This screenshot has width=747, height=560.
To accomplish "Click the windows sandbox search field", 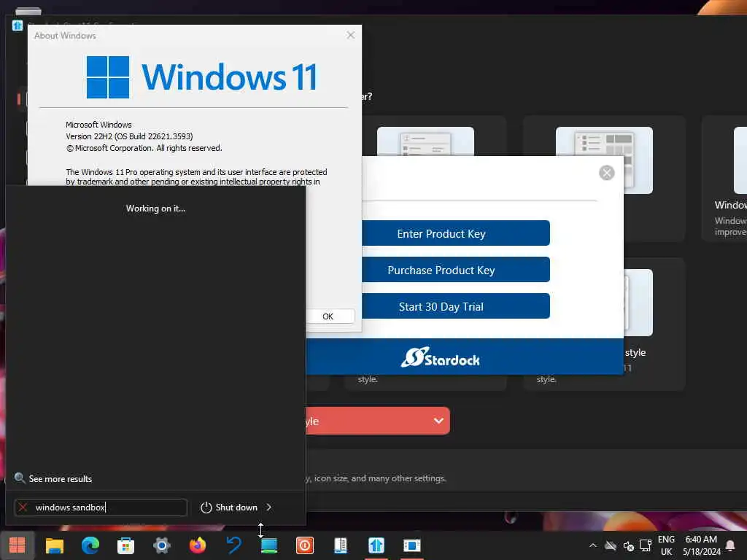I will pos(101,507).
